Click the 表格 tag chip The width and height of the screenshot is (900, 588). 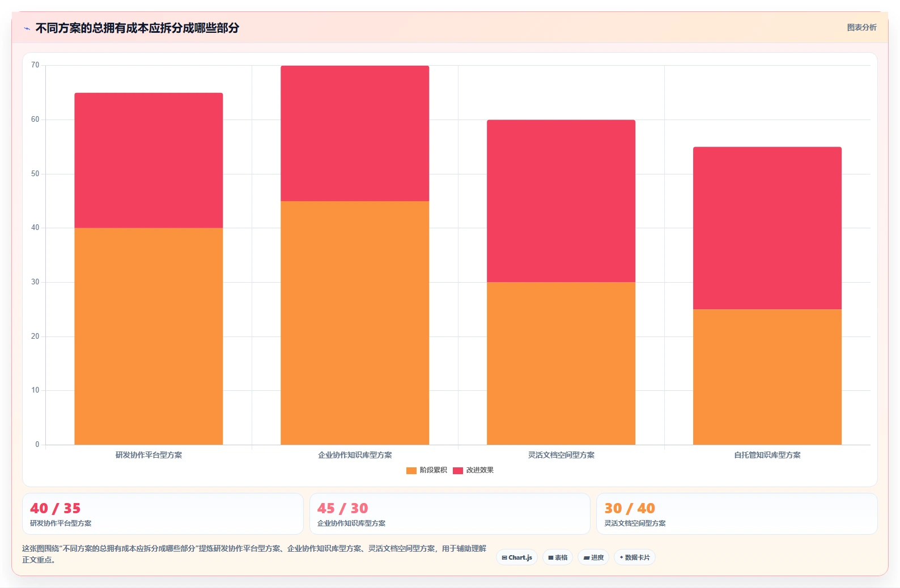(x=558, y=557)
